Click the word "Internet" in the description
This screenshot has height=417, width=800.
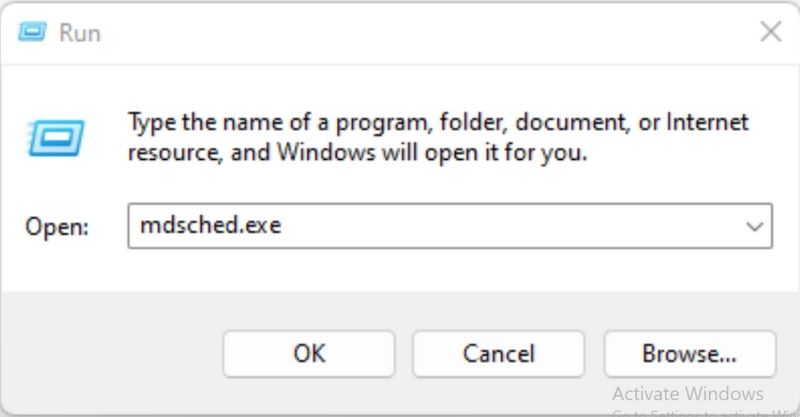click(705, 124)
